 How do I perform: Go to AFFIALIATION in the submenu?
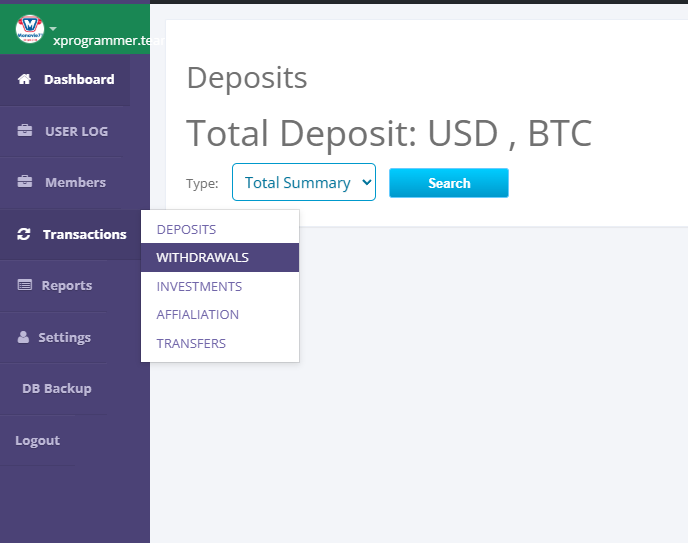[x=198, y=314]
